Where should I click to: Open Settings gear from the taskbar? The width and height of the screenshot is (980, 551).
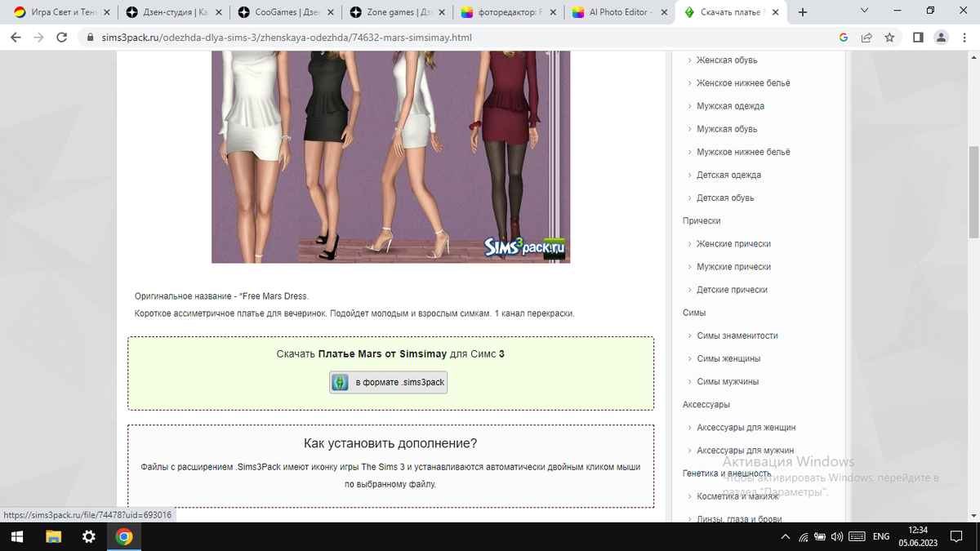tap(89, 536)
